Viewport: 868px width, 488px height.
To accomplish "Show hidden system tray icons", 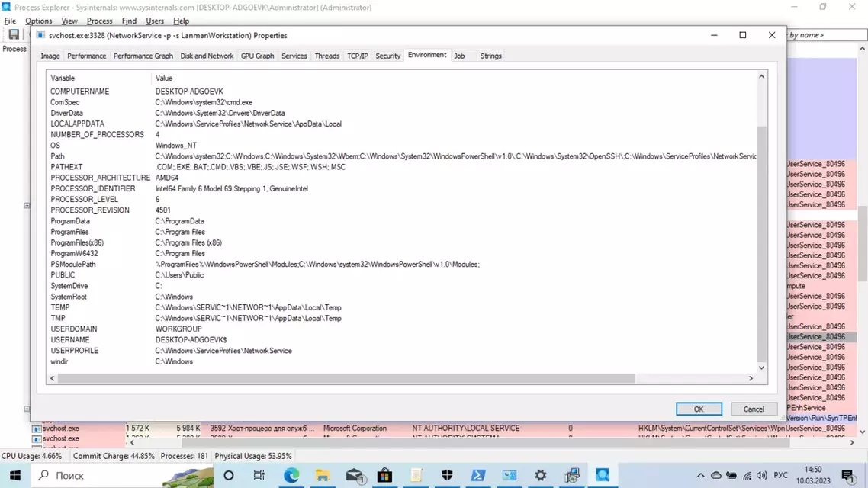I will pyautogui.click(x=700, y=475).
